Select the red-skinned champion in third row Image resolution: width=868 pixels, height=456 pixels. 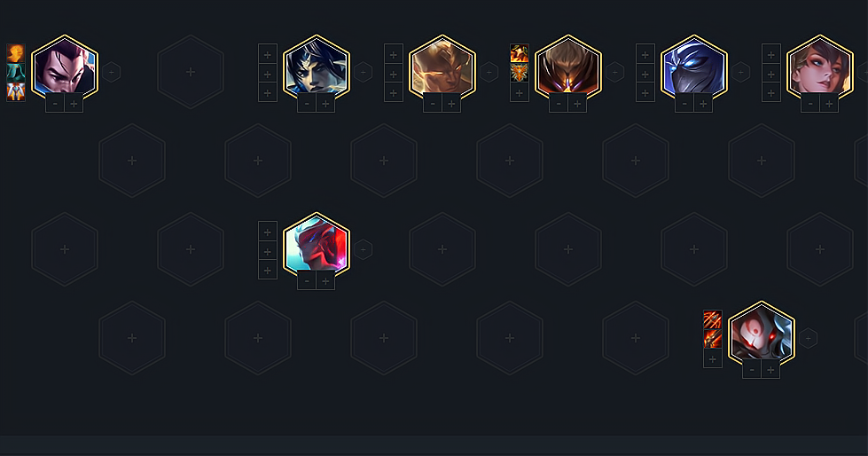click(x=317, y=244)
